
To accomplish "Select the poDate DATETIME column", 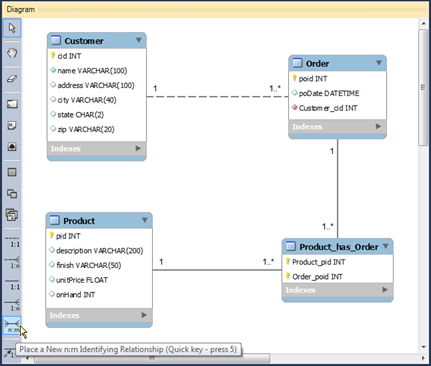I will point(329,93).
